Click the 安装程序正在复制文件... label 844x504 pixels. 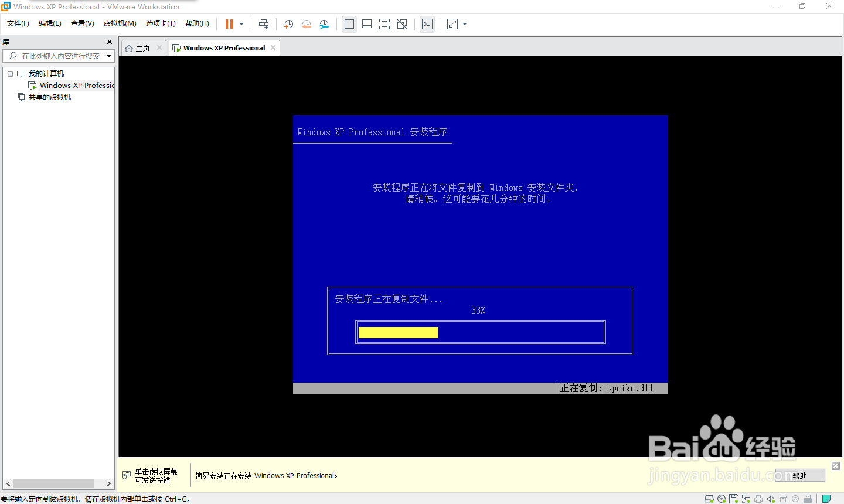point(389,299)
